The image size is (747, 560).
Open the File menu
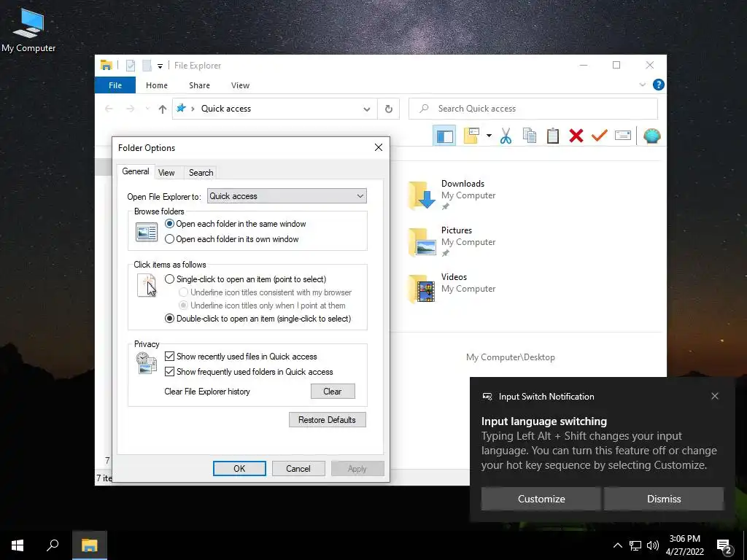115,85
